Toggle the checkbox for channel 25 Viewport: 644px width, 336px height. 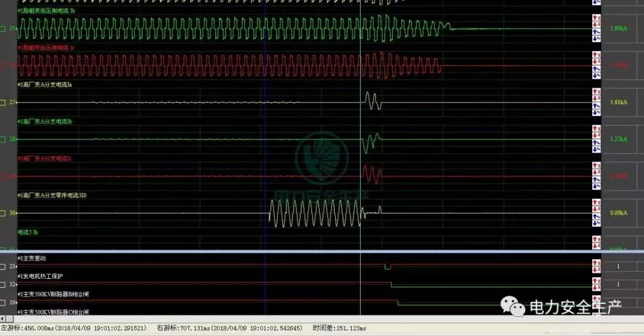[3, 29]
